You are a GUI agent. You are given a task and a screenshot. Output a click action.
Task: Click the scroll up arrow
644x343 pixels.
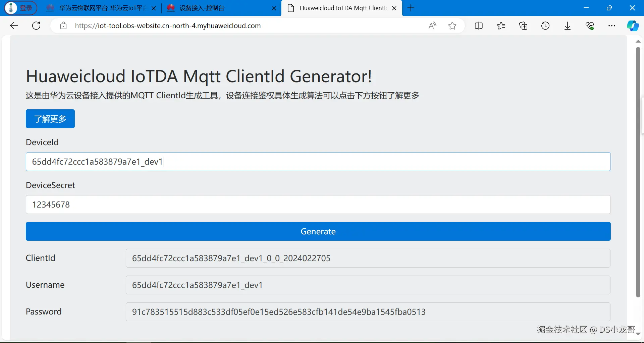coord(638,41)
